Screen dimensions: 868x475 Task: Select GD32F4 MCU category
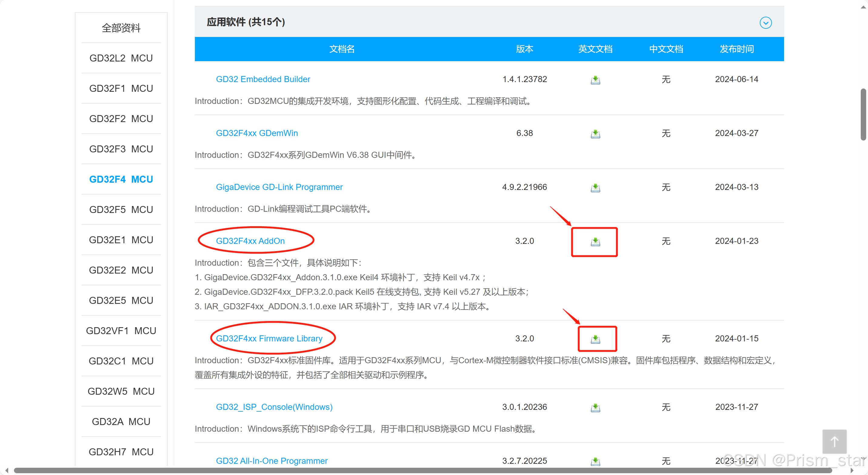click(121, 179)
